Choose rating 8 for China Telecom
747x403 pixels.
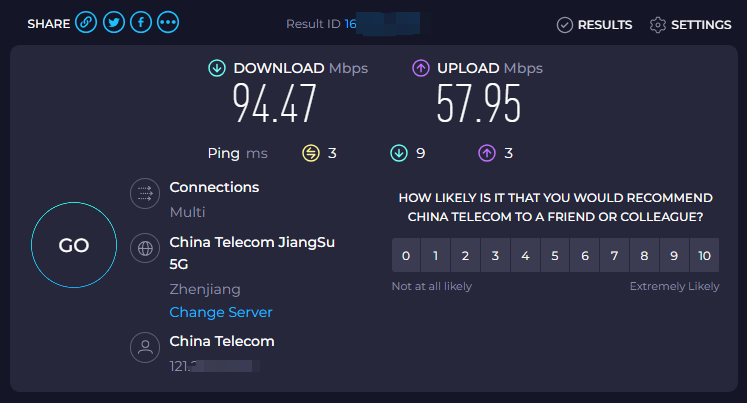(645, 256)
